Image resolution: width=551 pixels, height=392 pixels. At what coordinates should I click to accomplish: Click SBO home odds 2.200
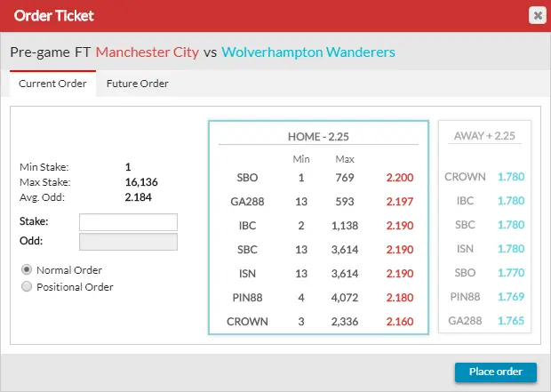point(400,178)
